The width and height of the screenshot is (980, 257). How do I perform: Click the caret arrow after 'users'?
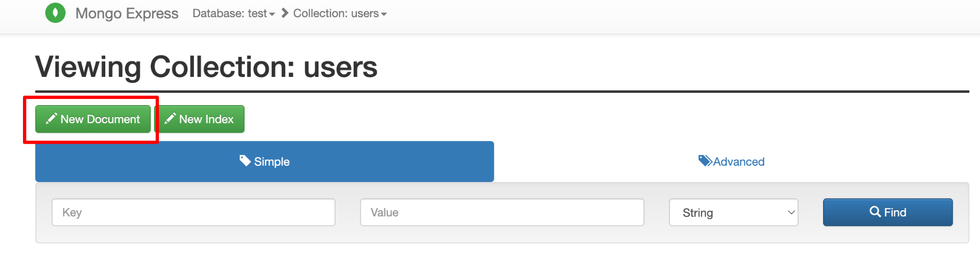click(384, 14)
